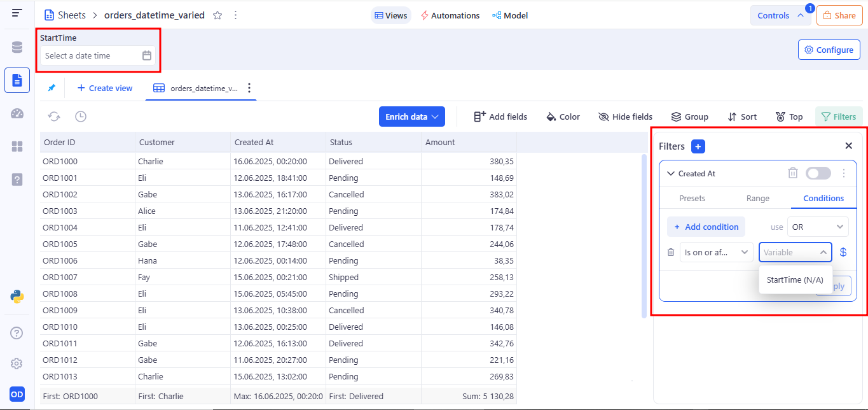Collapse the Created At filter section

coord(670,173)
